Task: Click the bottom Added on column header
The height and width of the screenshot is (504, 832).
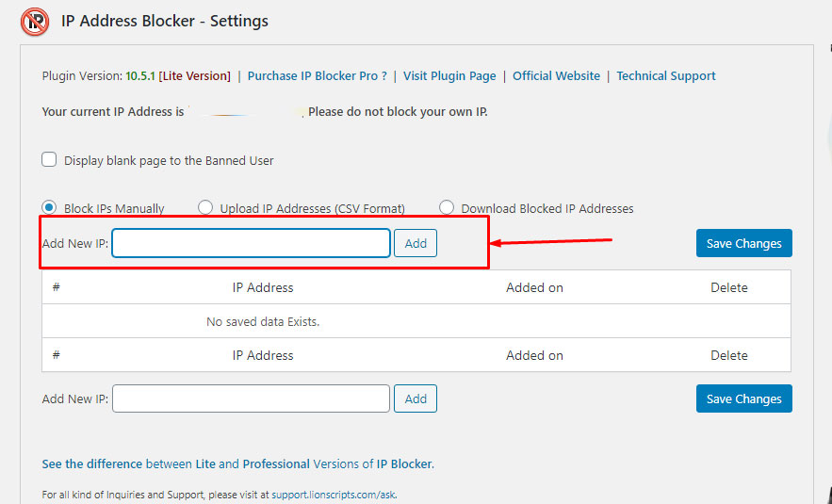Action: (534, 355)
